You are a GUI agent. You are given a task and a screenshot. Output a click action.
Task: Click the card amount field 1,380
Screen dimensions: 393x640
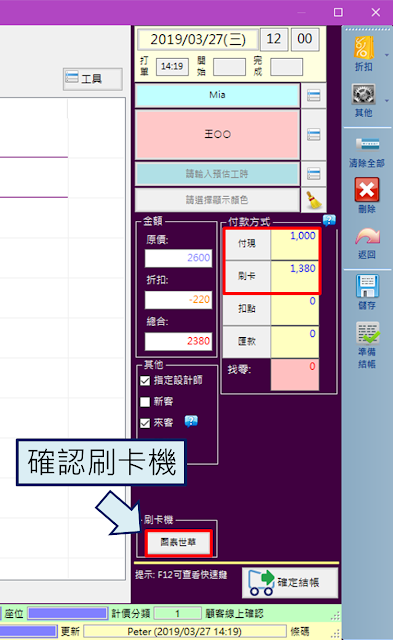[x=294, y=276]
